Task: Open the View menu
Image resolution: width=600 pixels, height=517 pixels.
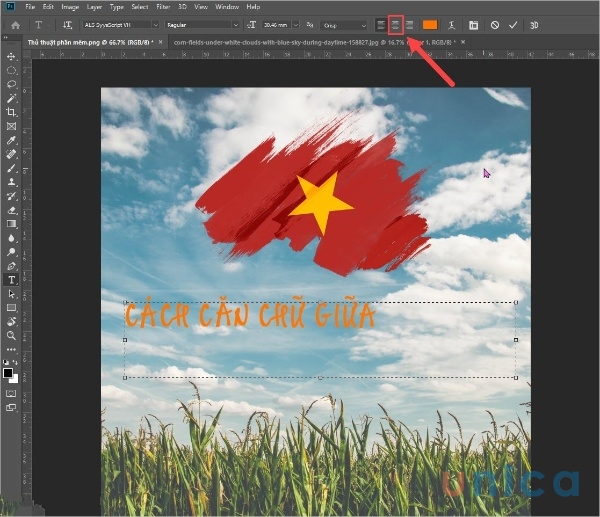Action: click(201, 7)
